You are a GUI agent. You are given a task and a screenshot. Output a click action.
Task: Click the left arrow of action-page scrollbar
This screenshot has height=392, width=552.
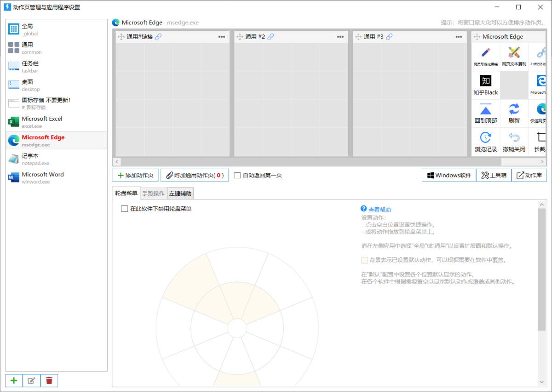click(117, 162)
